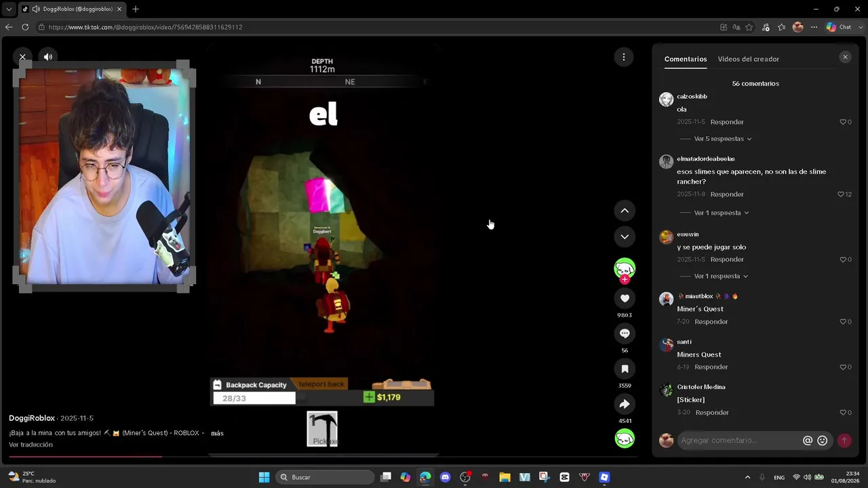Go to the next video
Viewport: 868px width, 488px height.
click(x=625, y=237)
